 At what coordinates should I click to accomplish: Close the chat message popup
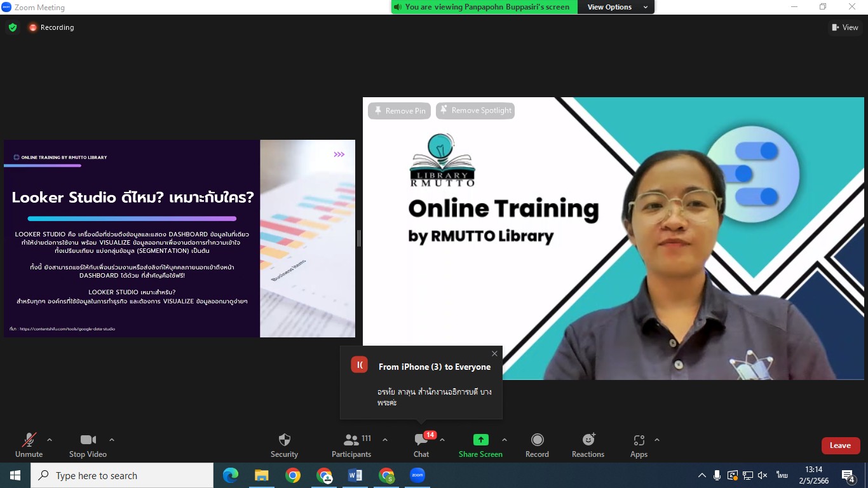(x=494, y=354)
